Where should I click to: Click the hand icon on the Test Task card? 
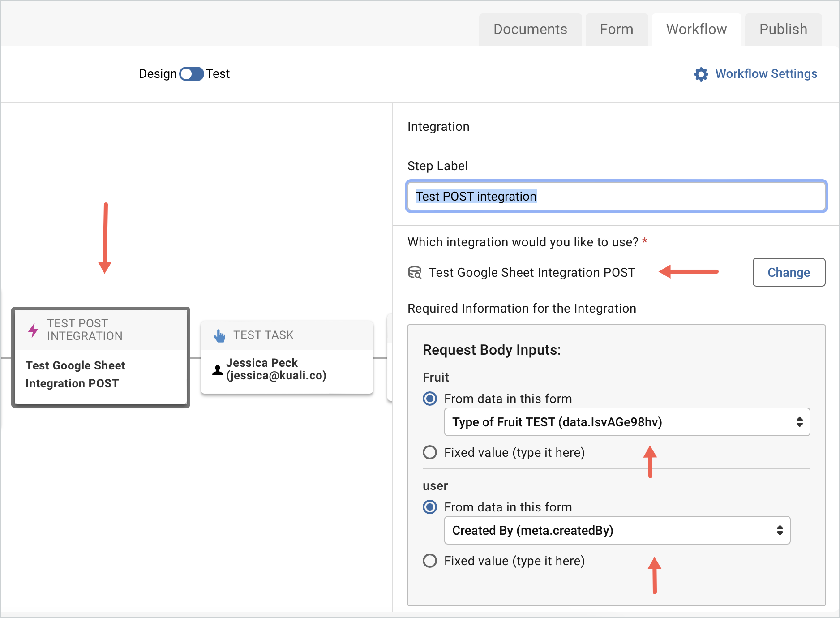[219, 335]
